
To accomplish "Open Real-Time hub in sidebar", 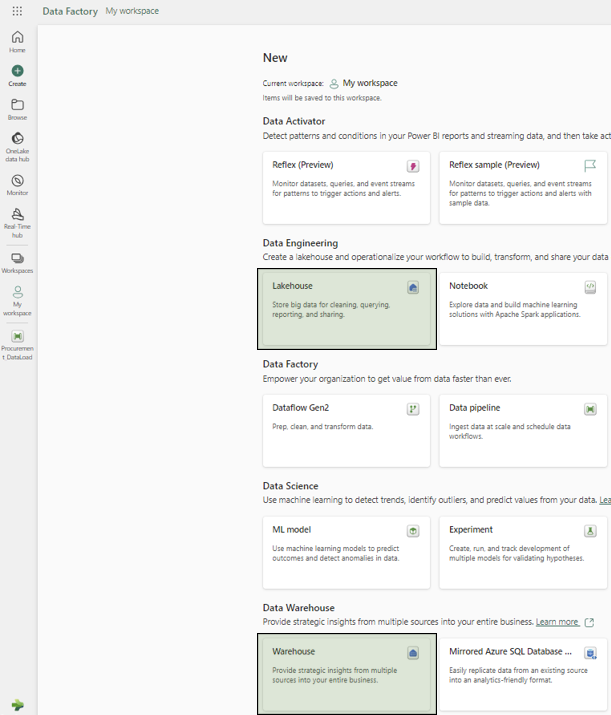I will [17, 223].
